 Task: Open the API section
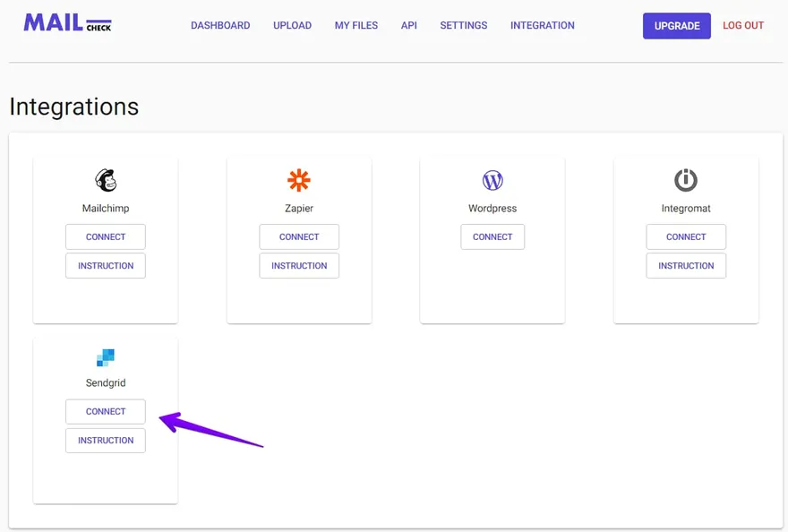[408, 25]
